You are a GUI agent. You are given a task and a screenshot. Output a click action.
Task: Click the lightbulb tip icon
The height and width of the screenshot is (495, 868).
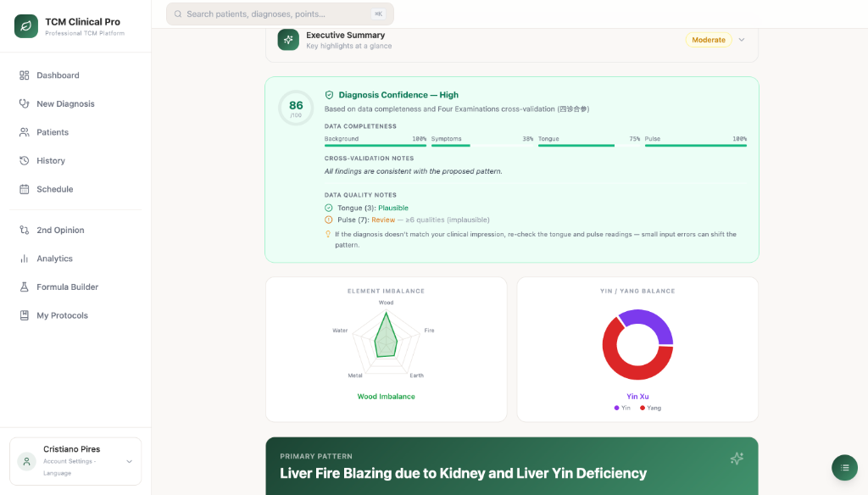click(x=328, y=234)
